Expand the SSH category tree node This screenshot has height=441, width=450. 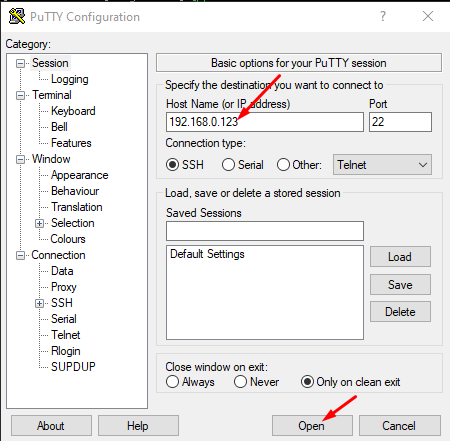39,303
